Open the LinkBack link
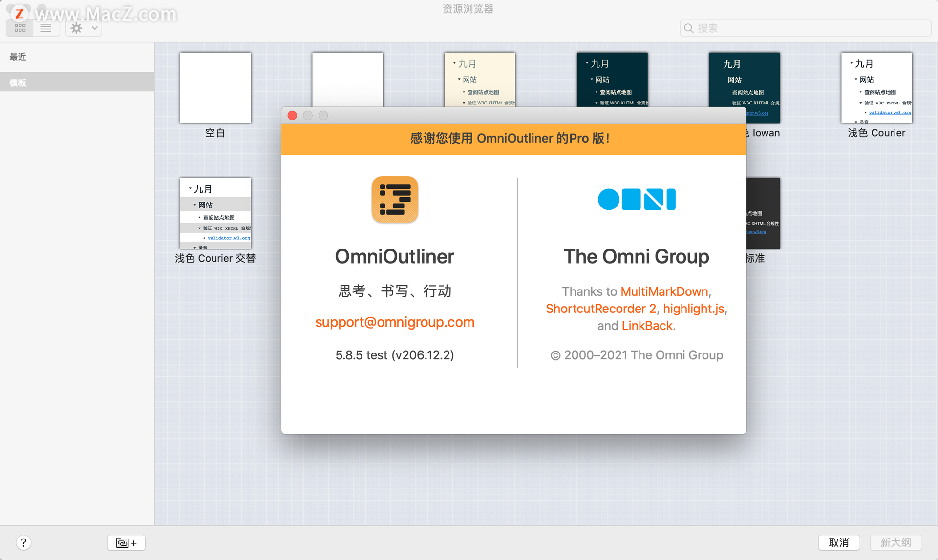 (x=647, y=326)
